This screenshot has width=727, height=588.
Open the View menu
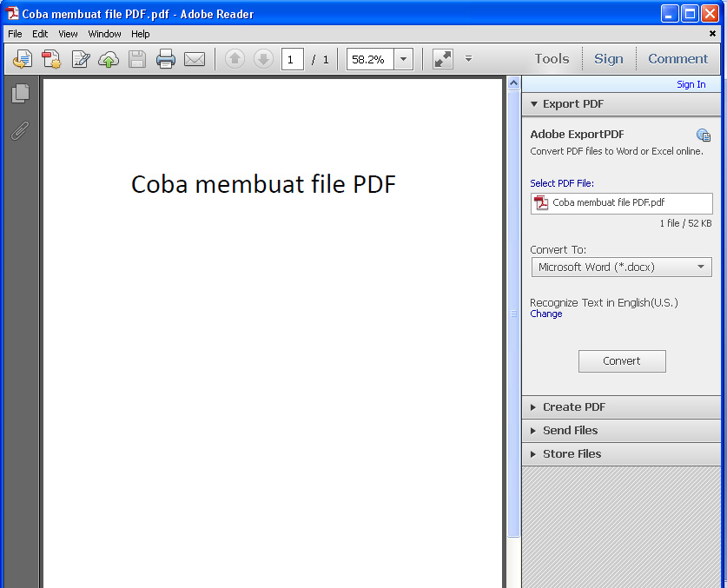coord(68,34)
